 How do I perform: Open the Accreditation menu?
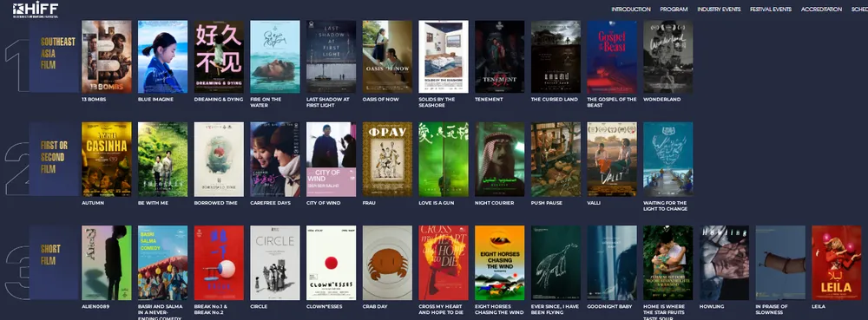coord(821,10)
